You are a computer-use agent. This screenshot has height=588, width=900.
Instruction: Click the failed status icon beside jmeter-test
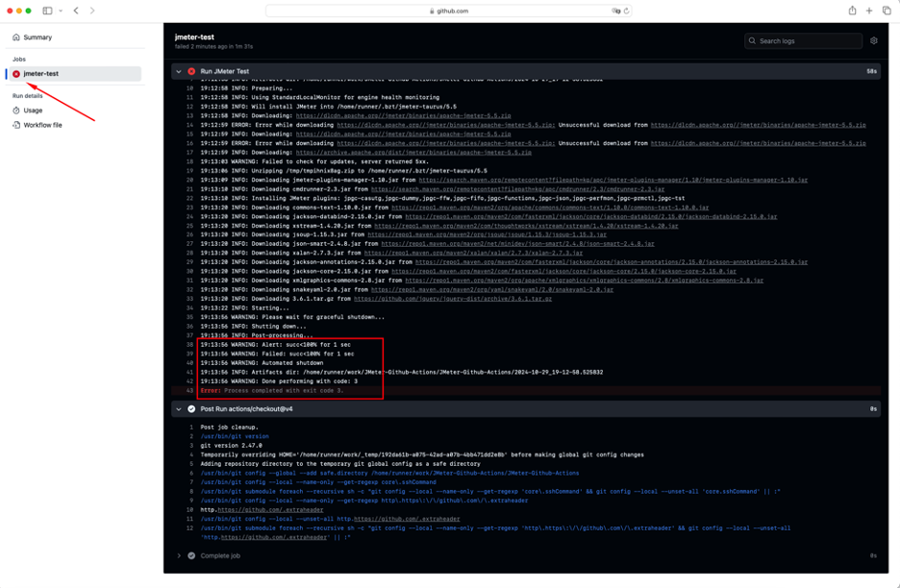click(x=16, y=74)
